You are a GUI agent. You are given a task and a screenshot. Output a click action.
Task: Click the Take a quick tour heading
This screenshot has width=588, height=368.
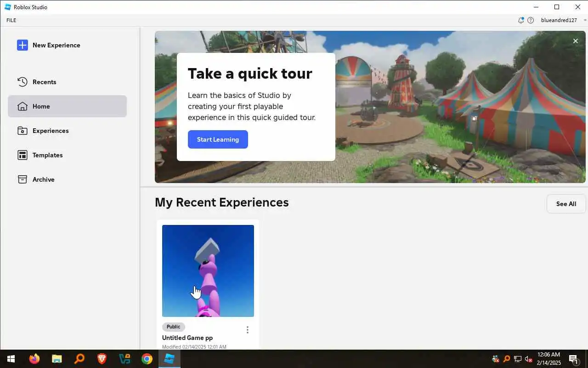pos(250,74)
